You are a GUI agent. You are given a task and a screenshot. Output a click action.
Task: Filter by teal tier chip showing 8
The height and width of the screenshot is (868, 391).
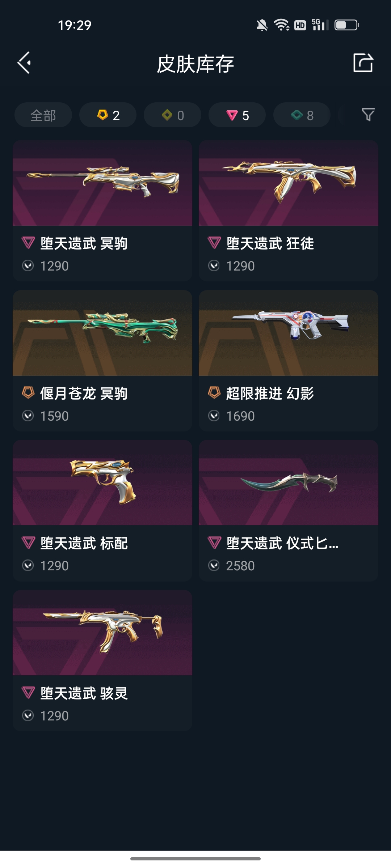tap(302, 115)
